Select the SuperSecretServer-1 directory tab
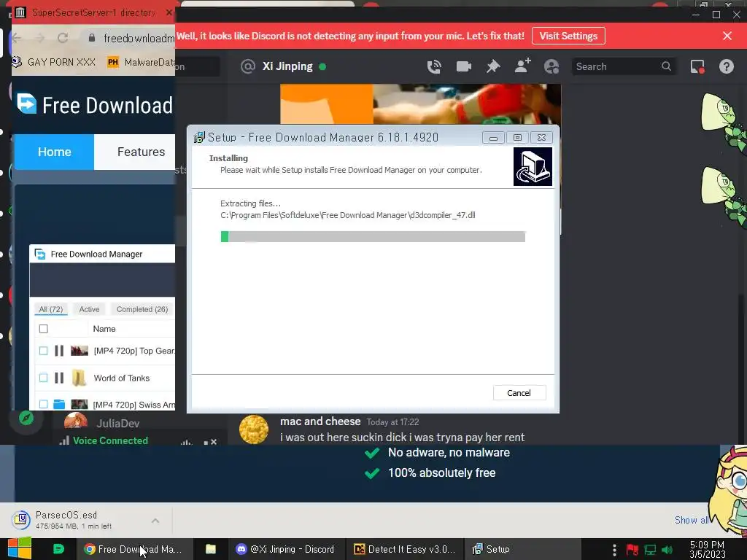 point(93,12)
